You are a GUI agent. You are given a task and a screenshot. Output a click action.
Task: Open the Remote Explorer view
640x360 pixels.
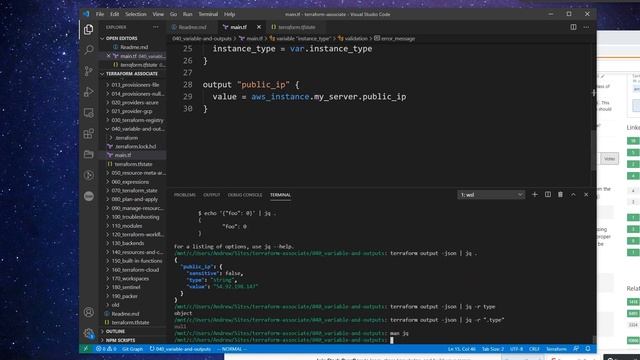point(89,113)
